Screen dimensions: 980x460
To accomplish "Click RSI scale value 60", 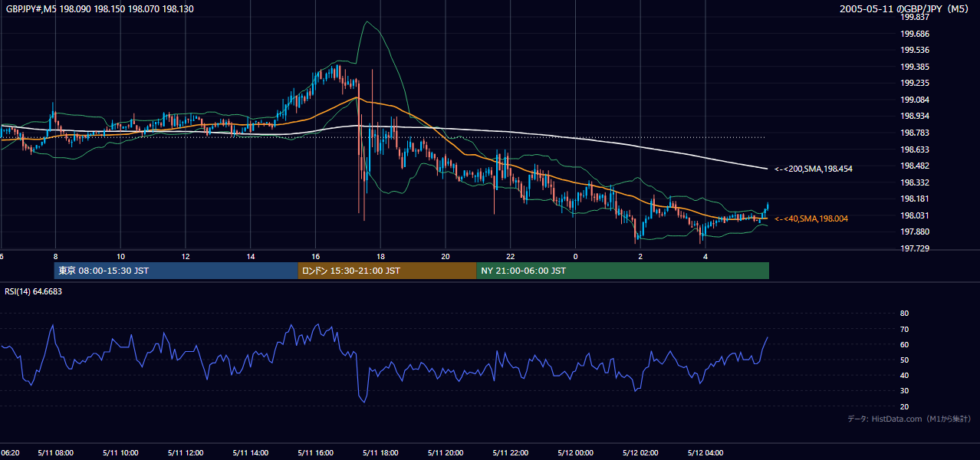I will point(904,344).
